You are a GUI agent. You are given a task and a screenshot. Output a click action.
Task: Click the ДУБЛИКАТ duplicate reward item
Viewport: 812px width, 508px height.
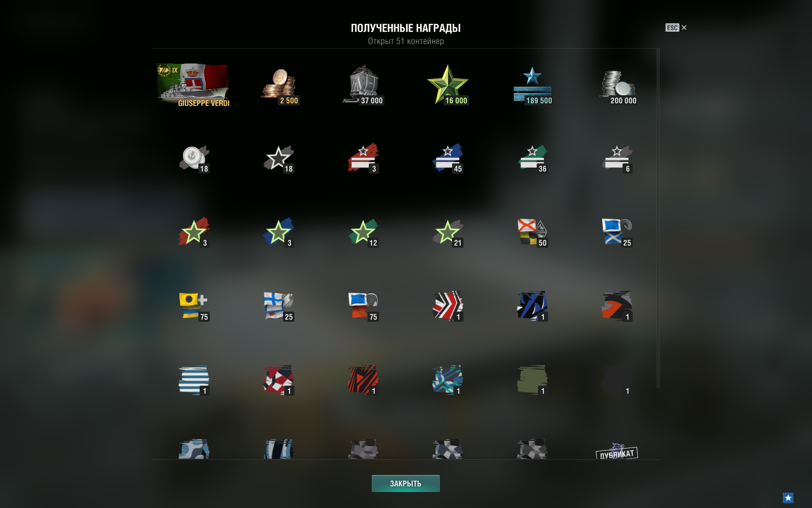617,451
